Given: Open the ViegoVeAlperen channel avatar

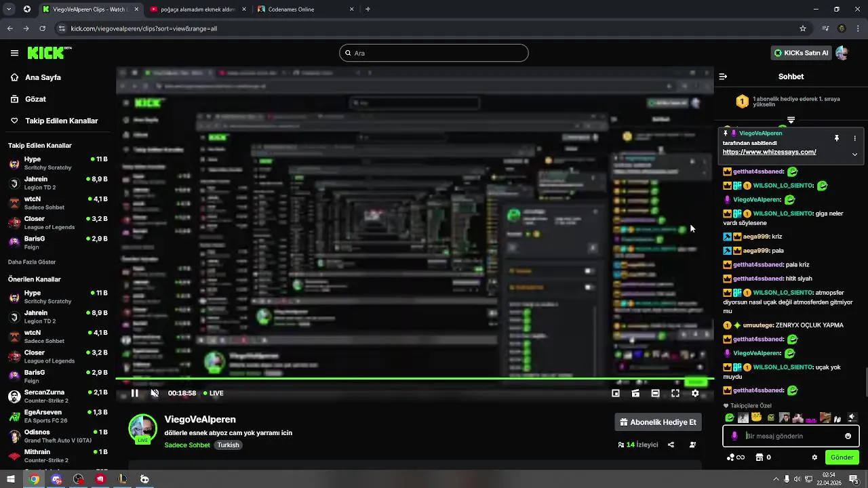Looking at the screenshot, I should (x=142, y=428).
